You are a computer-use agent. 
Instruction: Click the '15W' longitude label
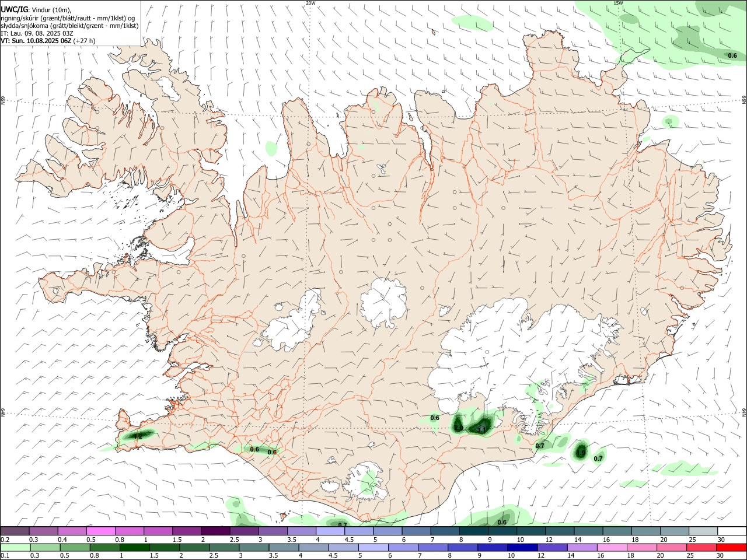[x=619, y=3]
